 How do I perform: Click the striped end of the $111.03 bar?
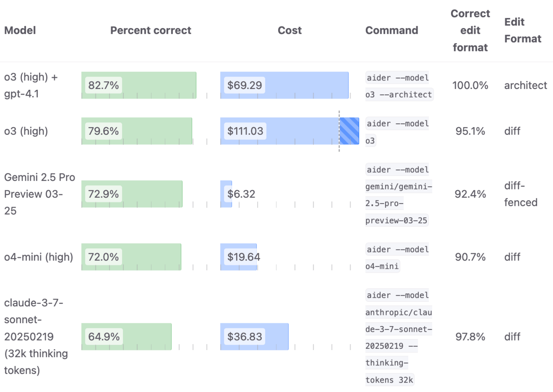(x=349, y=131)
